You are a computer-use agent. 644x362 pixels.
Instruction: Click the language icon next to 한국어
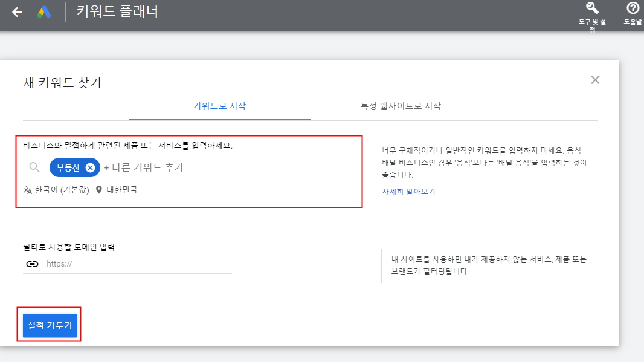point(26,189)
